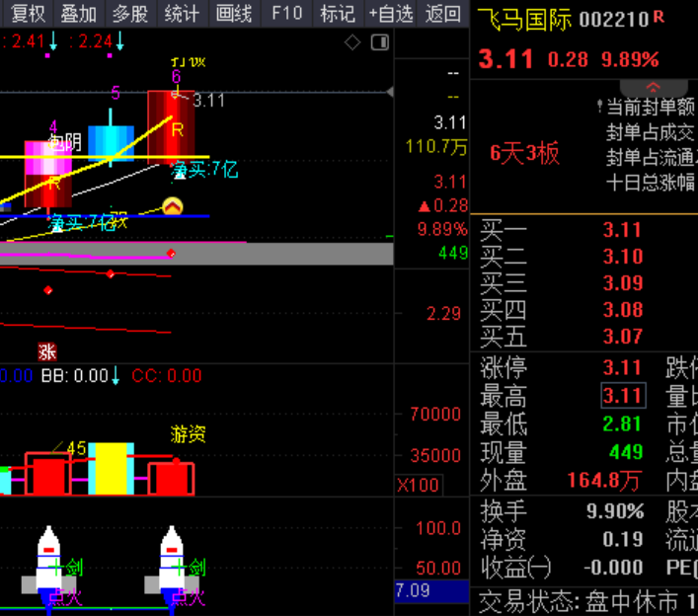The height and width of the screenshot is (616, 698).
Task: Click the 9.89% change on price axis
Action: pos(442,229)
